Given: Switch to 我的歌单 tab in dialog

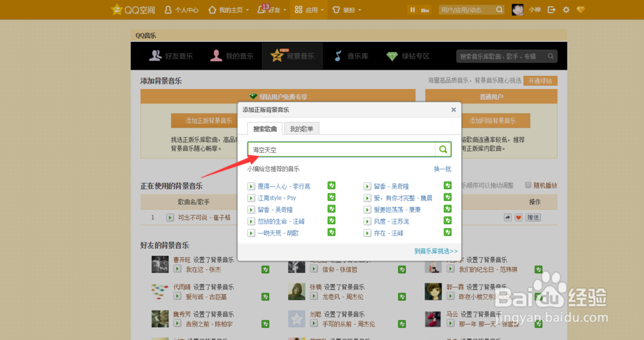Looking at the screenshot, I should 301,129.
